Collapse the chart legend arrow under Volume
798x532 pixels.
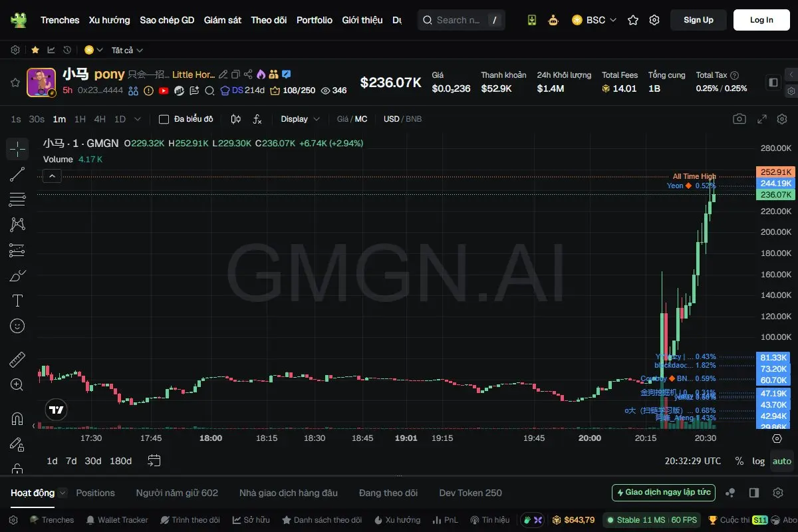click(x=53, y=176)
